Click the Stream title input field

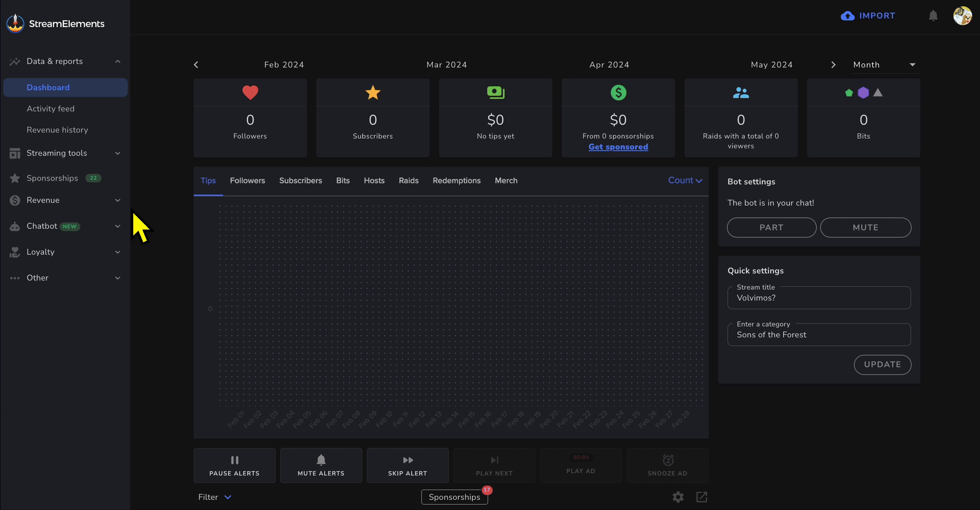[819, 298]
